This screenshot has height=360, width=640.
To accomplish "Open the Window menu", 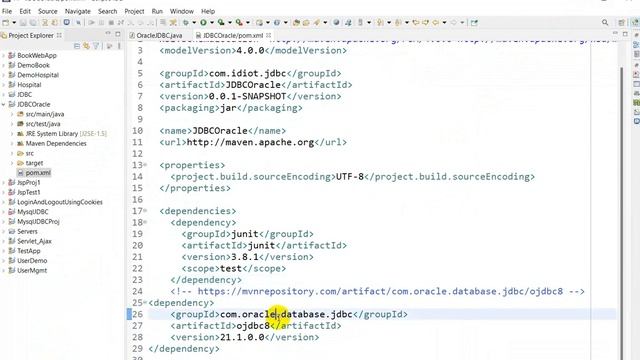I will click(182, 11).
